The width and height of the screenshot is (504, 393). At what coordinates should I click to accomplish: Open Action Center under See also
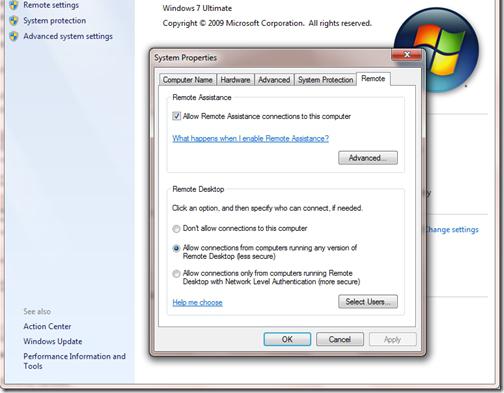click(x=47, y=326)
